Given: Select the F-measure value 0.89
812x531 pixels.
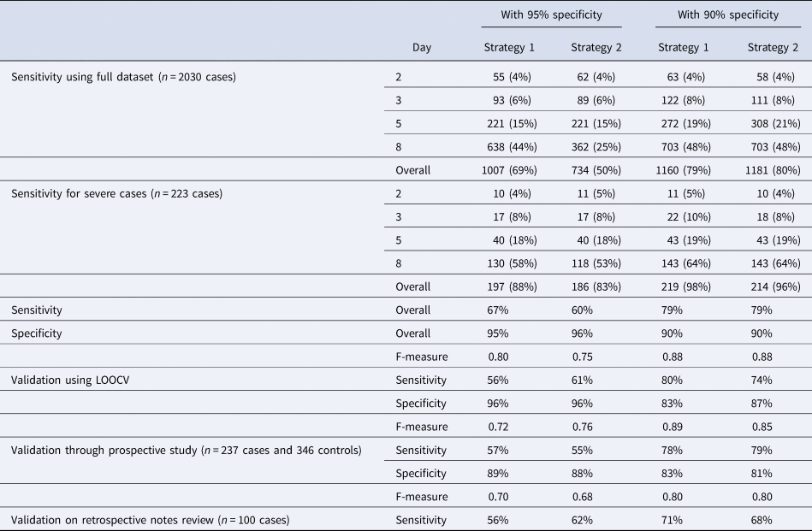Looking at the screenshot, I should pos(670,427).
